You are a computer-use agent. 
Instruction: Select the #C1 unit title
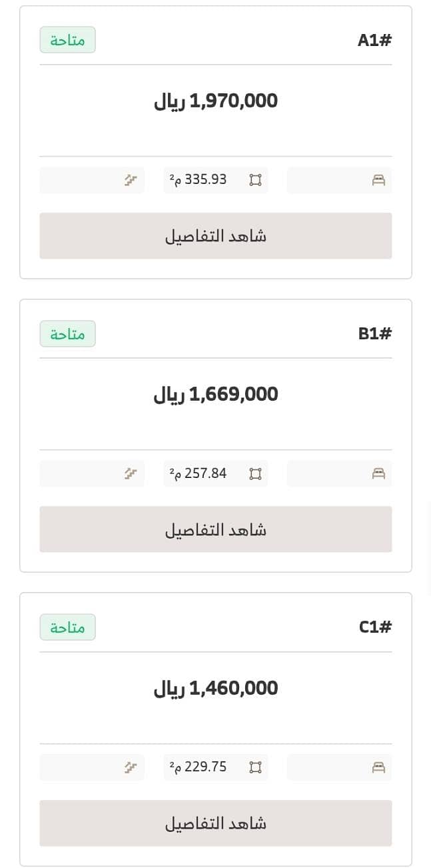point(375,627)
